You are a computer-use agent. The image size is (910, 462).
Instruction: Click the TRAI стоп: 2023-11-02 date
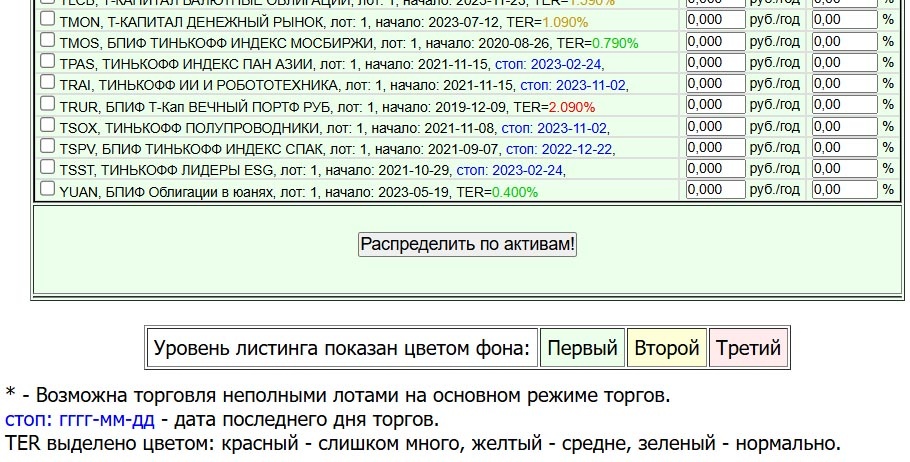[x=573, y=86]
